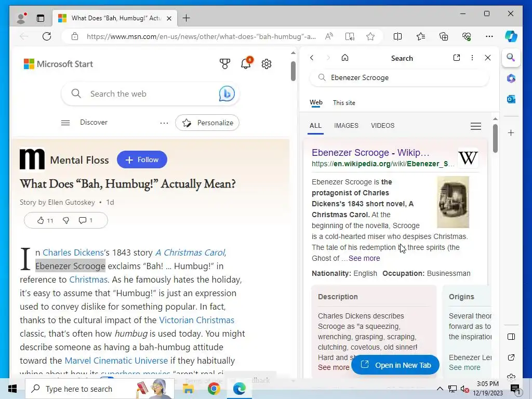This screenshot has height=399, width=532.
Task: Open the Bing results hamburger menu
Action: (x=476, y=126)
